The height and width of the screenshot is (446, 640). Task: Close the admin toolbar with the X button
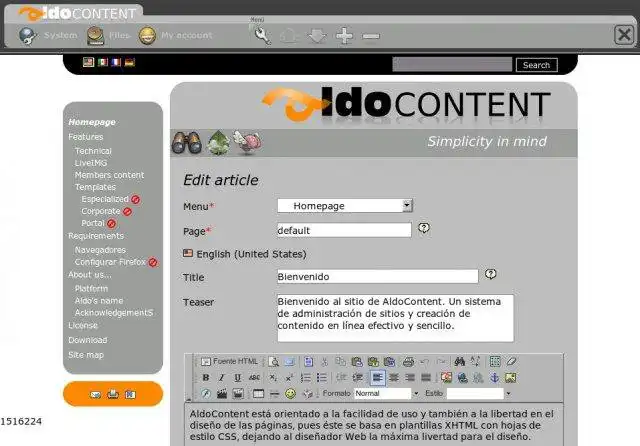tap(624, 35)
